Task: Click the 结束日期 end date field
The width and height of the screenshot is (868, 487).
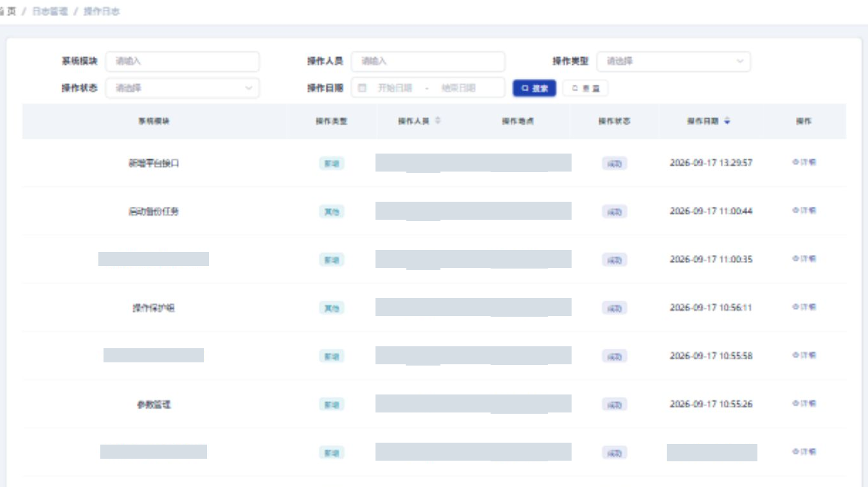Action: coord(458,88)
